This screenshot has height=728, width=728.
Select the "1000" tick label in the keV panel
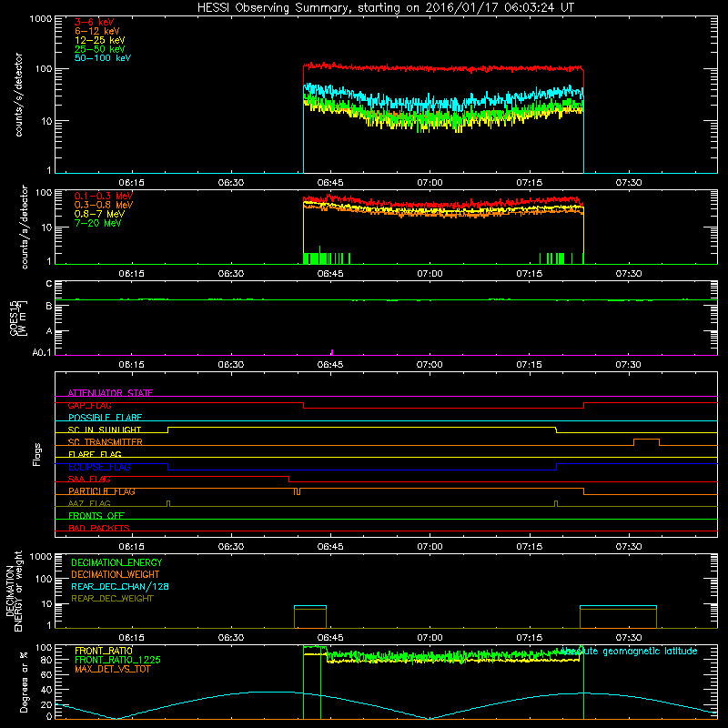(x=41, y=19)
